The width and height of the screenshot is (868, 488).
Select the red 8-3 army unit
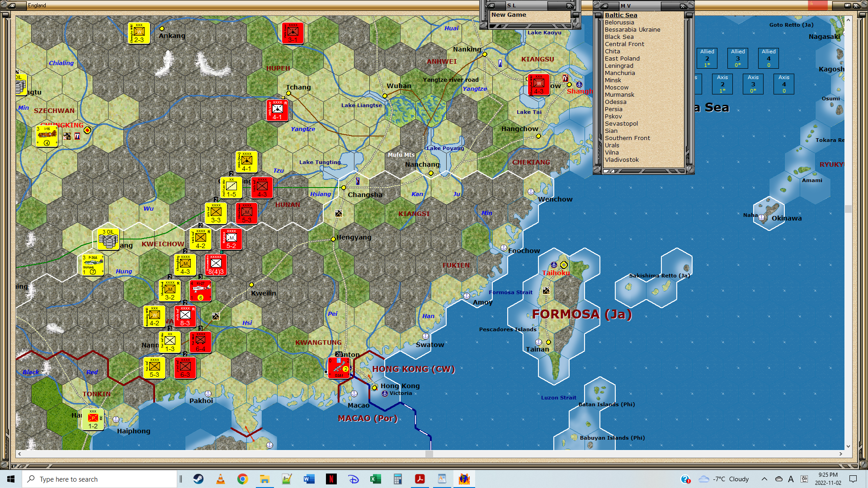tap(185, 316)
